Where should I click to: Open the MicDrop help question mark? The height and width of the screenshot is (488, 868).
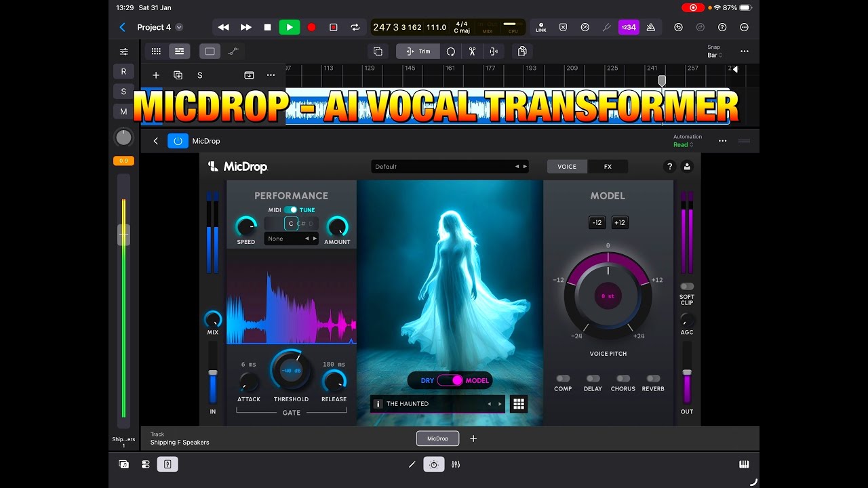pos(669,167)
